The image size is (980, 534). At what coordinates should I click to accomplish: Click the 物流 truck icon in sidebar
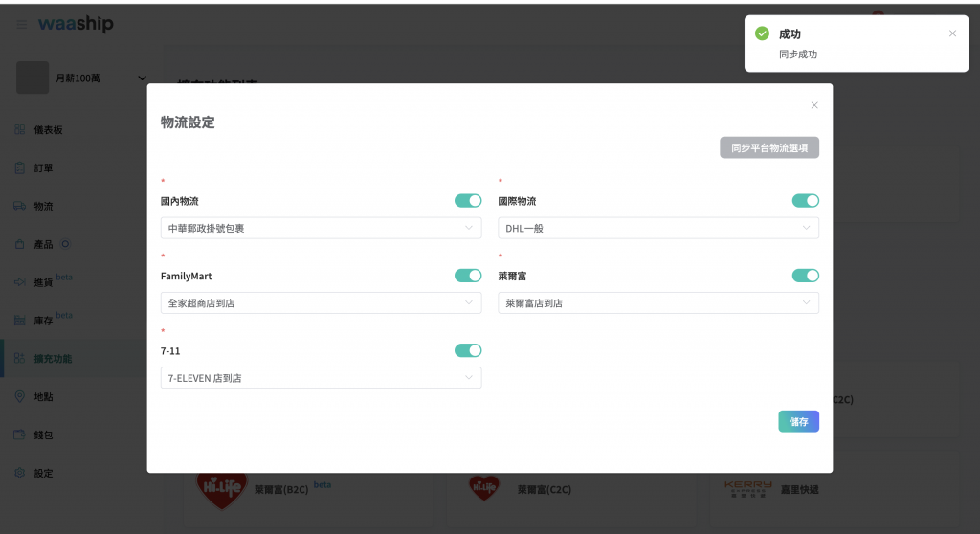pos(19,206)
